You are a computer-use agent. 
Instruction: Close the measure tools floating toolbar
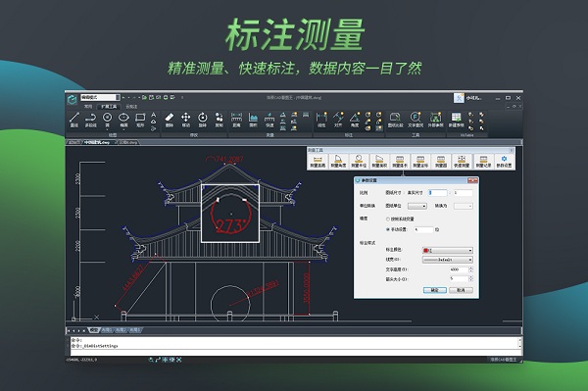point(511,150)
